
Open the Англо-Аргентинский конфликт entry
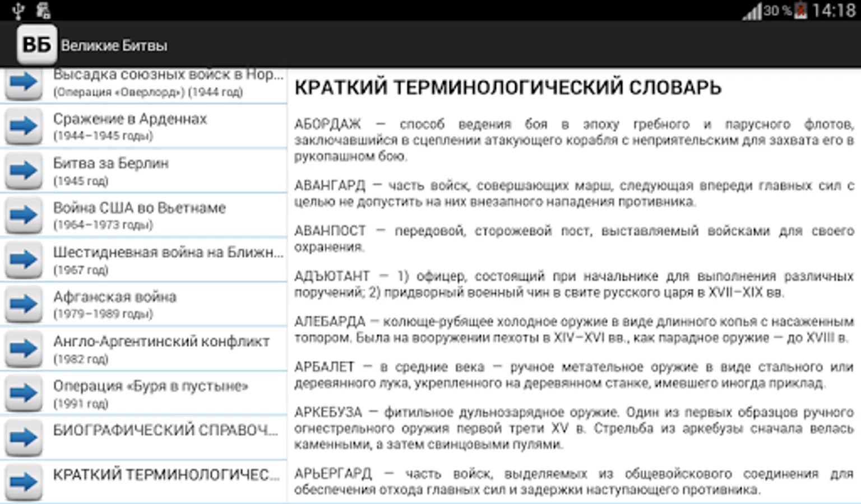click(143, 349)
